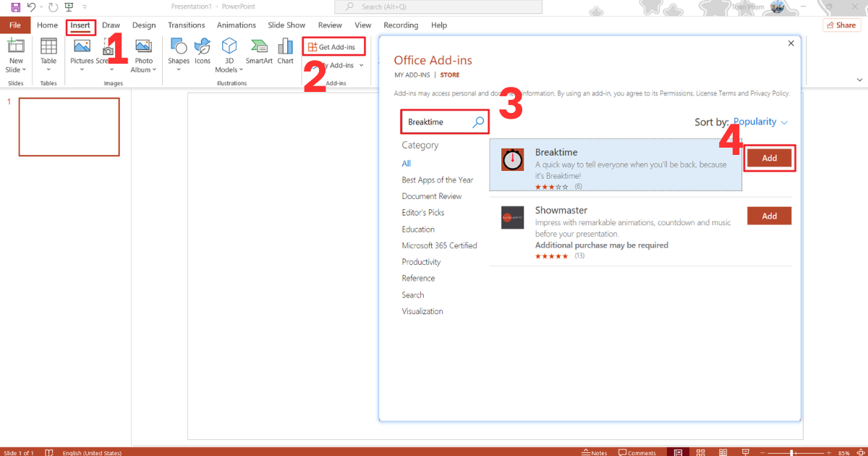Select Best Apps of the Year category
This screenshot has width=868, height=456.
(x=438, y=180)
